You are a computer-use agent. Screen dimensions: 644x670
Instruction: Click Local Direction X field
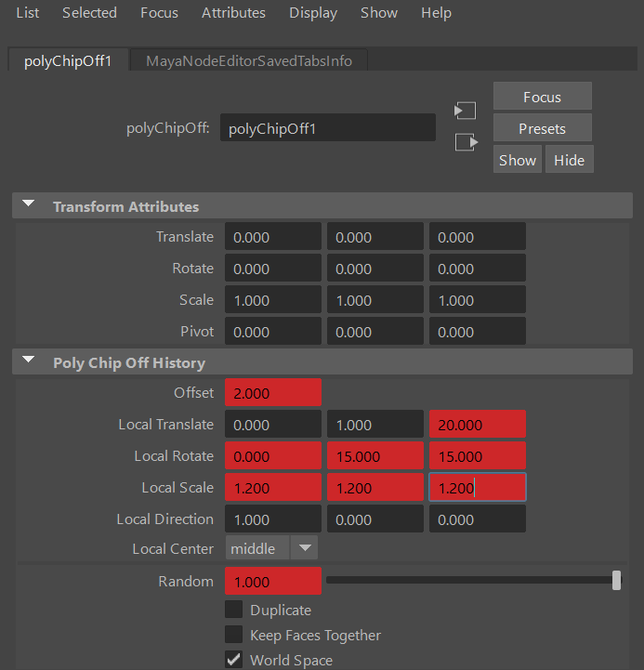point(273,519)
